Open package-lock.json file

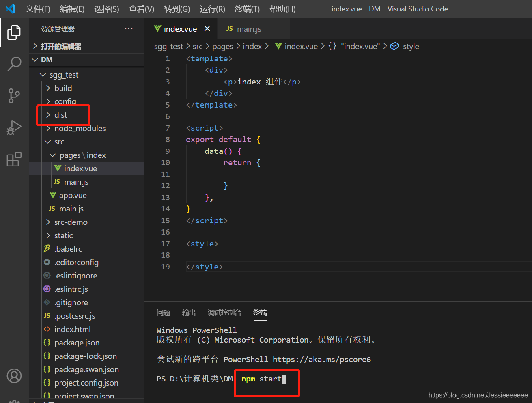point(85,356)
